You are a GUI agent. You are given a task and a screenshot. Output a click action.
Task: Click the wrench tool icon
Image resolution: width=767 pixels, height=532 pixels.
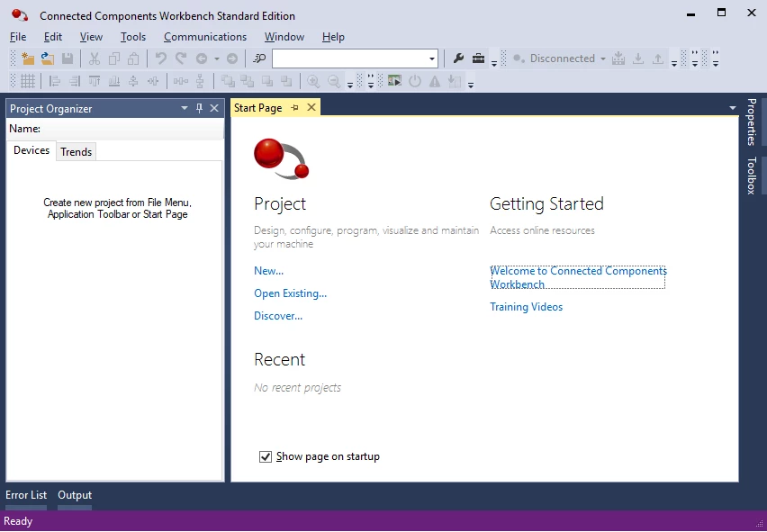(x=458, y=59)
